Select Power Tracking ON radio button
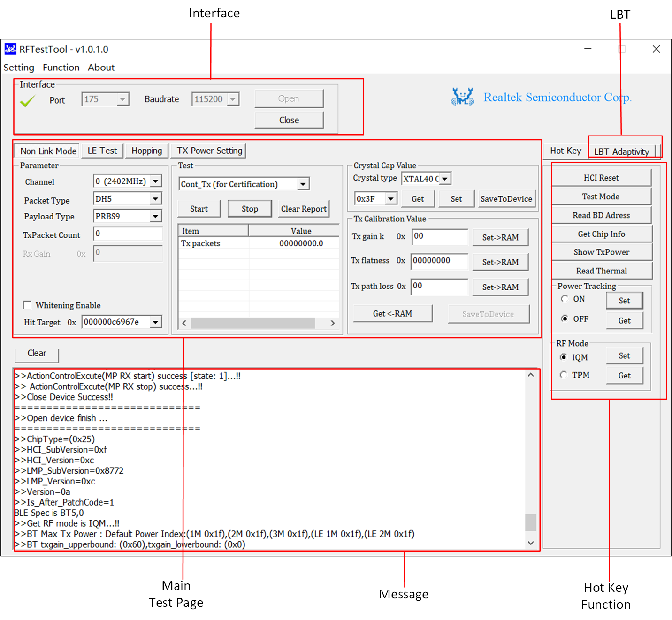Image resolution: width=672 pixels, height=620 pixels. 565,299
